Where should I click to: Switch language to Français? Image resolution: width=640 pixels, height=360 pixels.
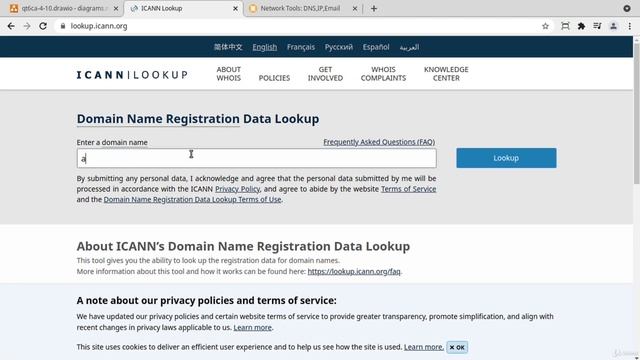tap(301, 47)
